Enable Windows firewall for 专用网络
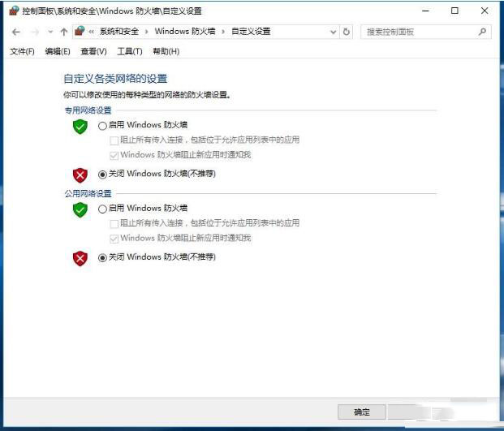 (102, 126)
